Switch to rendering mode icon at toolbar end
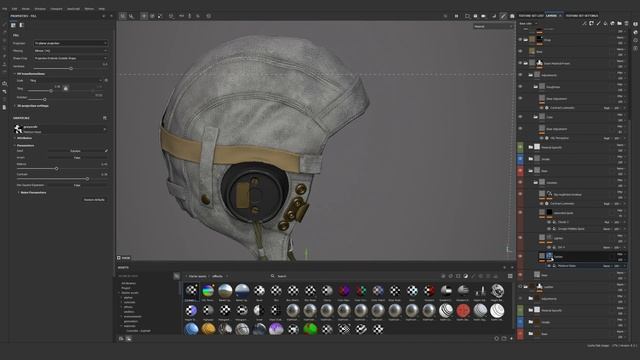 (512, 16)
